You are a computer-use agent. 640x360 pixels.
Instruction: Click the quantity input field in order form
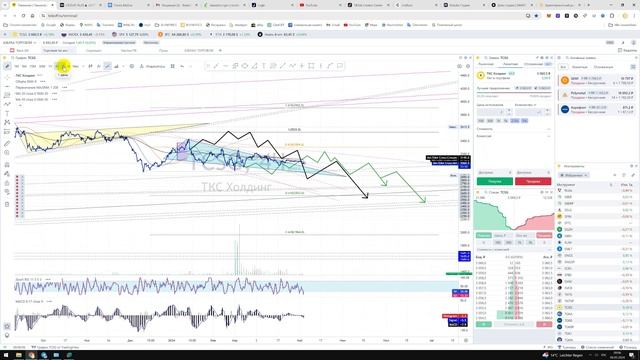point(529,111)
